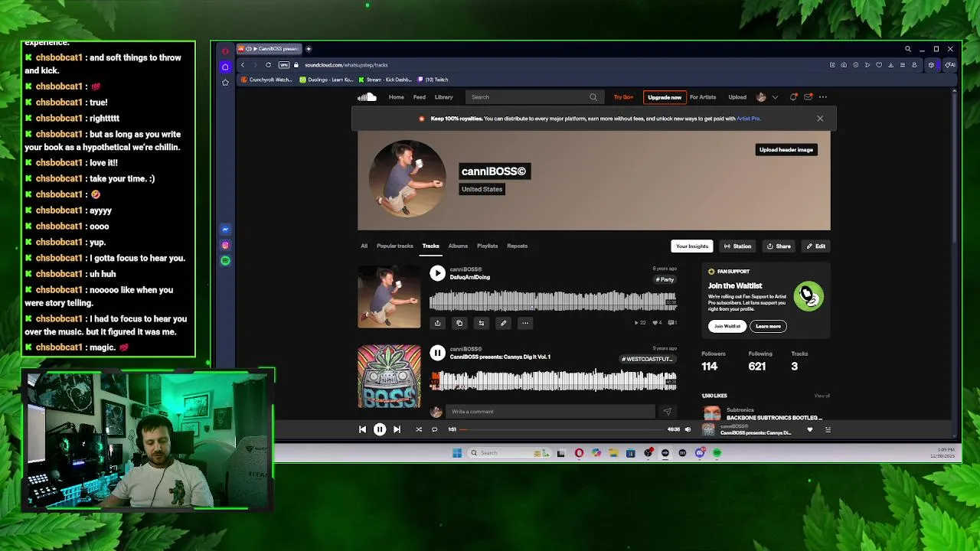This screenshot has width=980, height=551.
Task: Click View all next to likes
Action: click(822, 396)
